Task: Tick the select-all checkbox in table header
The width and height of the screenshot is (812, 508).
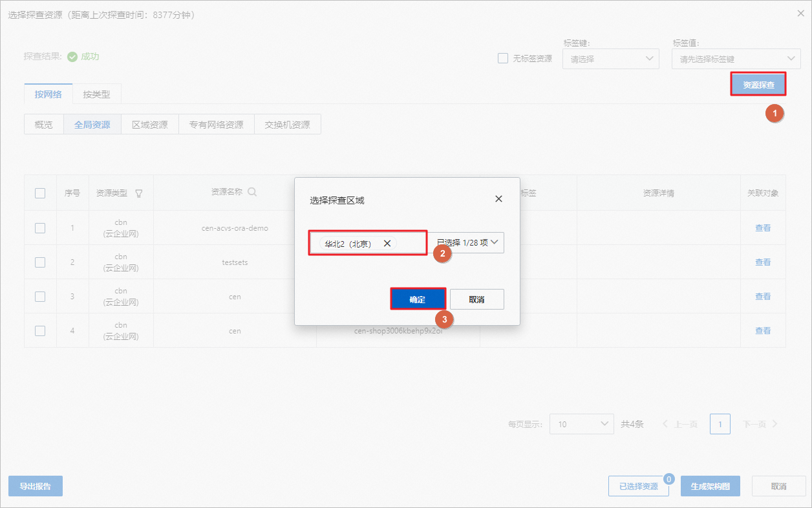Action: click(40, 193)
